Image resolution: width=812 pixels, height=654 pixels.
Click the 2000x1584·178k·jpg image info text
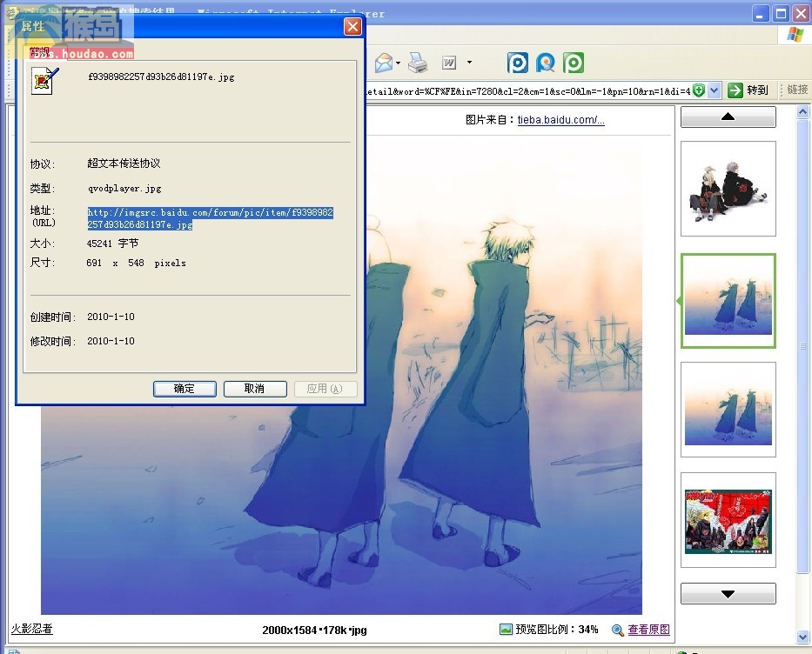(x=314, y=631)
